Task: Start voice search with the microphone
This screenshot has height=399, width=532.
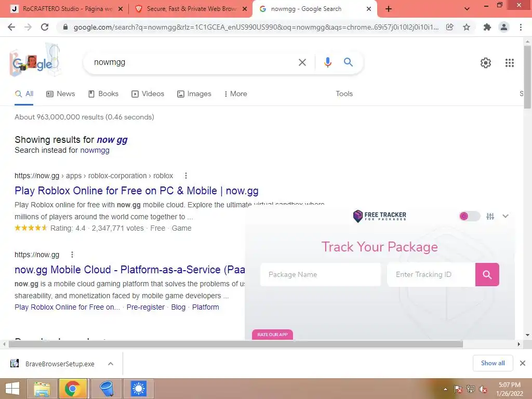Action: pos(327,62)
